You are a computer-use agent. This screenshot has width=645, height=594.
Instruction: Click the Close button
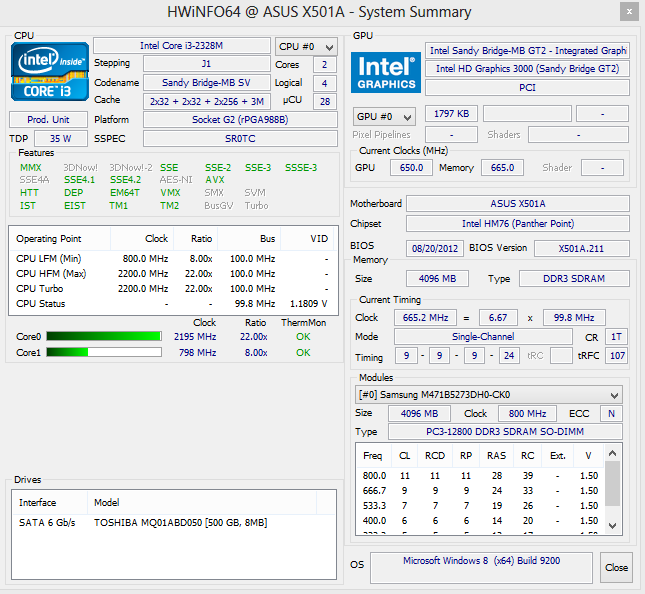point(616,568)
